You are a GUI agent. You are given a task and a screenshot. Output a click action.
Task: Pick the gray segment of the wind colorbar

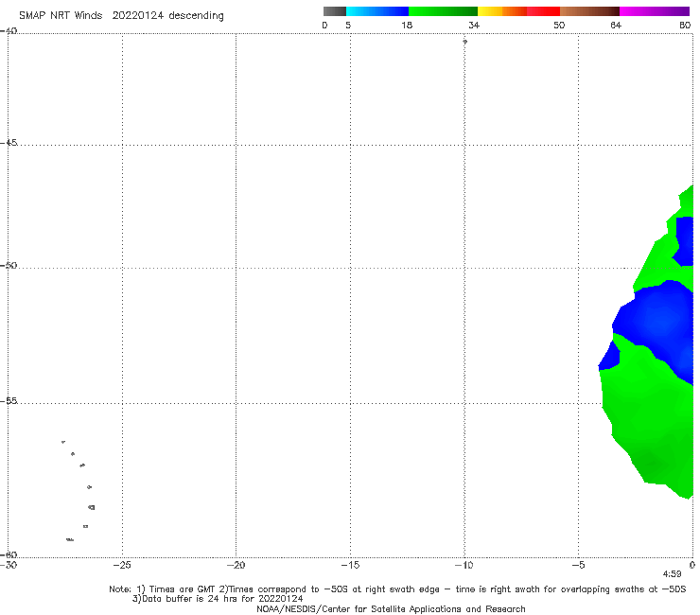pyautogui.click(x=334, y=11)
